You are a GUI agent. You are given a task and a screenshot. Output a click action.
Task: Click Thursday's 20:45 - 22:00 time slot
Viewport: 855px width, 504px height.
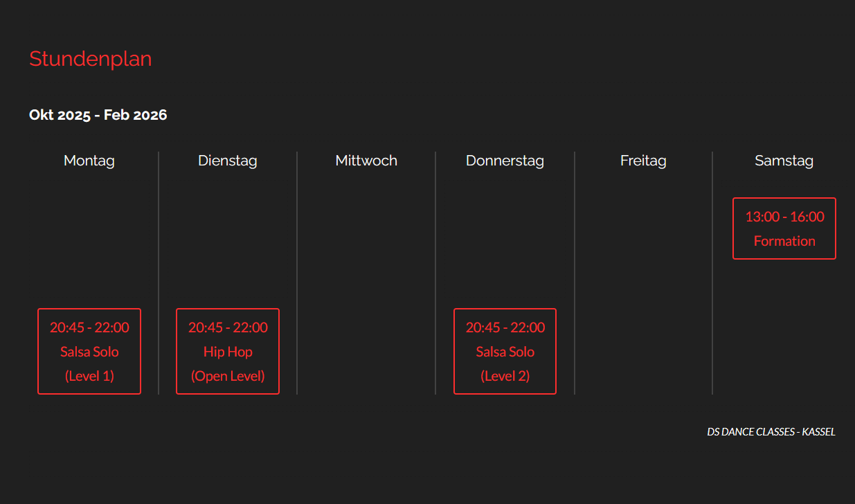click(x=505, y=327)
